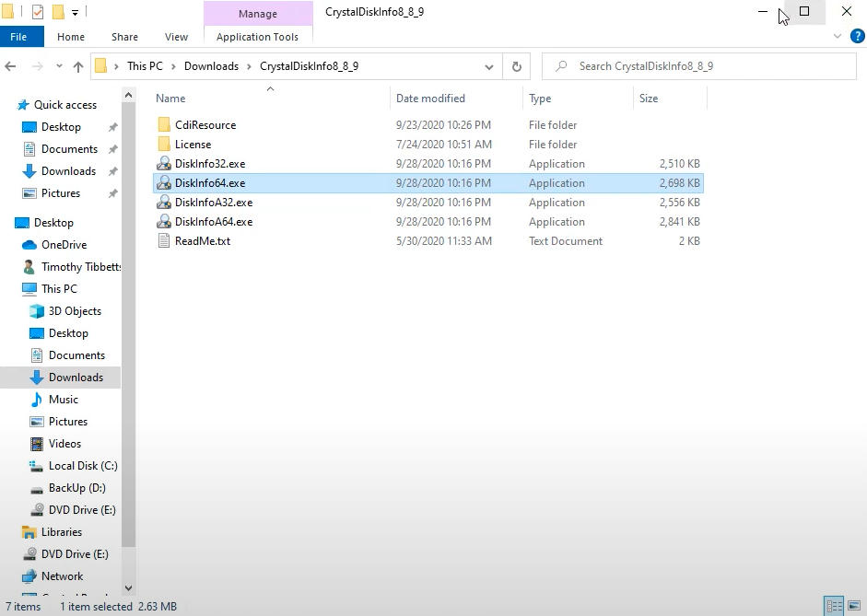The width and height of the screenshot is (867, 616).
Task: Click 5/30/2020 11:33 AM date cell
Action: tap(443, 241)
